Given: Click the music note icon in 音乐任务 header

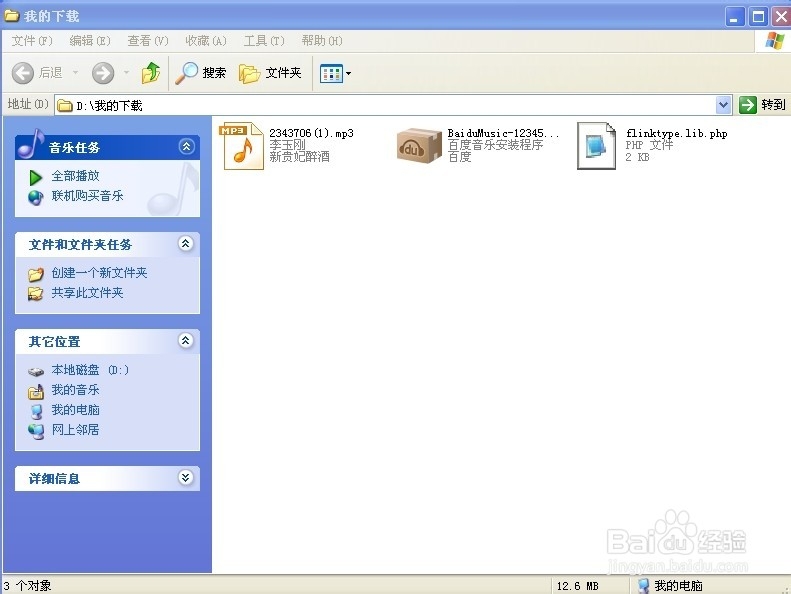Looking at the screenshot, I should [x=31, y=143].
